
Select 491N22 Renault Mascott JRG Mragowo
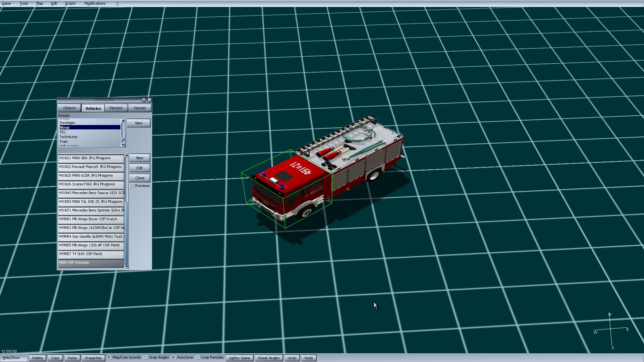(x=91, y=167)
